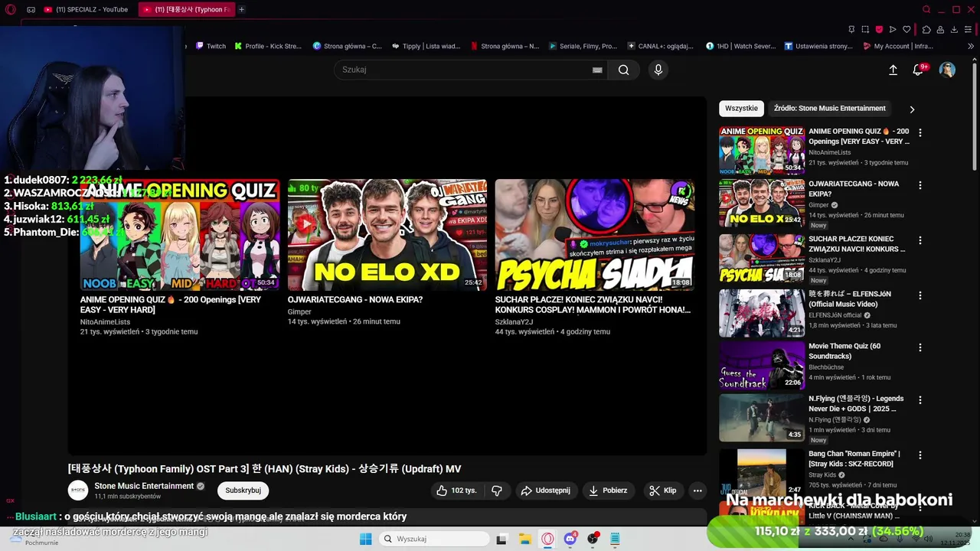Select the Źródło: Stone Music Entertainment chip
Image resolution: width=980 pixels, height=551 pixels.
point(829,109)
